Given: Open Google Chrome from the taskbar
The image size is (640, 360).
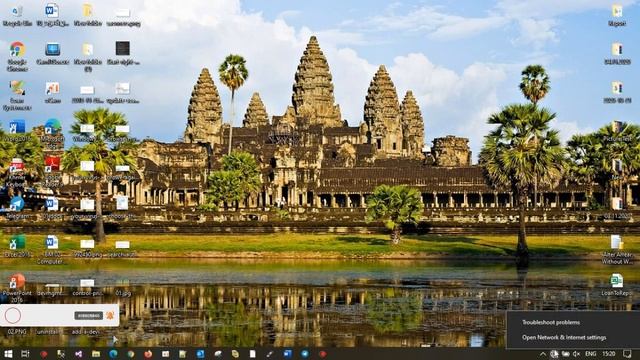Looking at the screenshot, I should (x=131, y=354).
